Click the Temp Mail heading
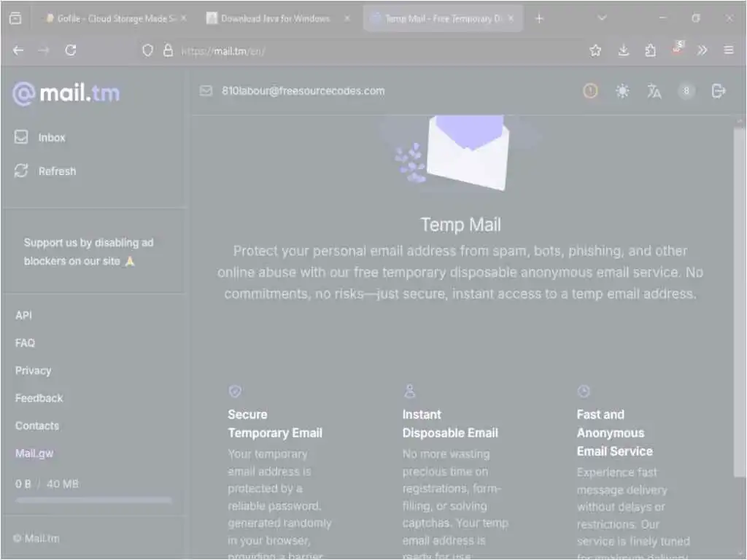 (x=461, y=225)
